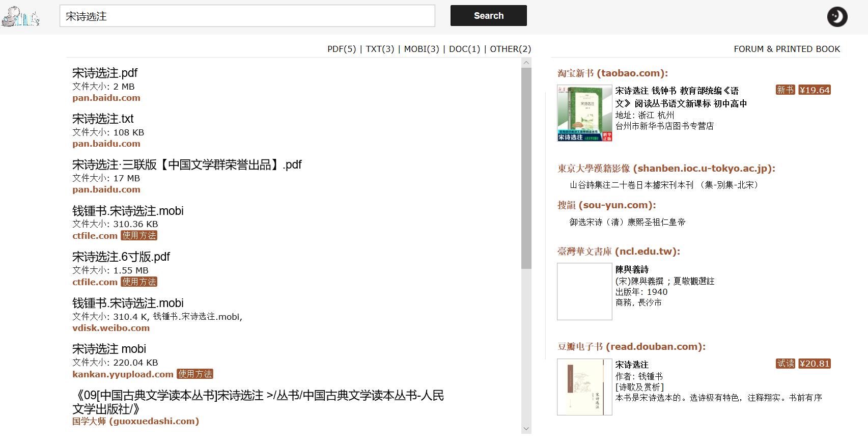Click pan.baidu.com under 宋诗选注.pdf
868x442 pixels.
tap(106, 98)
